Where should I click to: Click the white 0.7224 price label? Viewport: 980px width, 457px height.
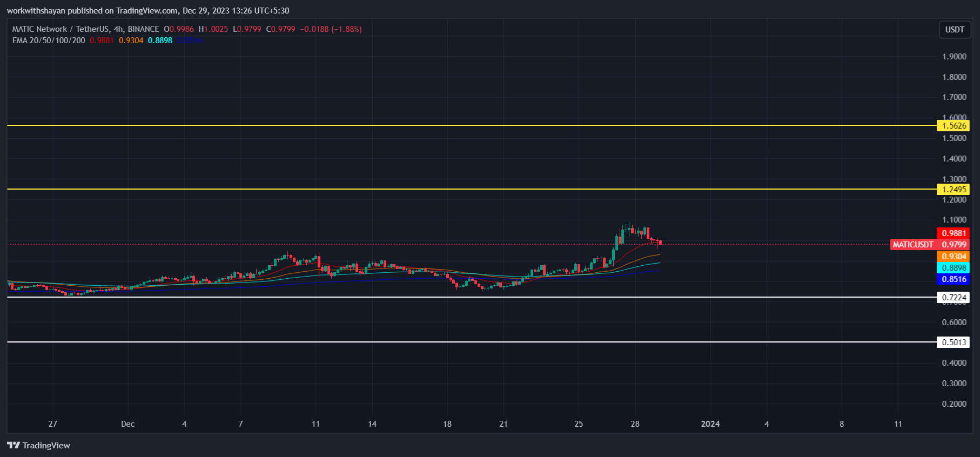pos(954,298)
